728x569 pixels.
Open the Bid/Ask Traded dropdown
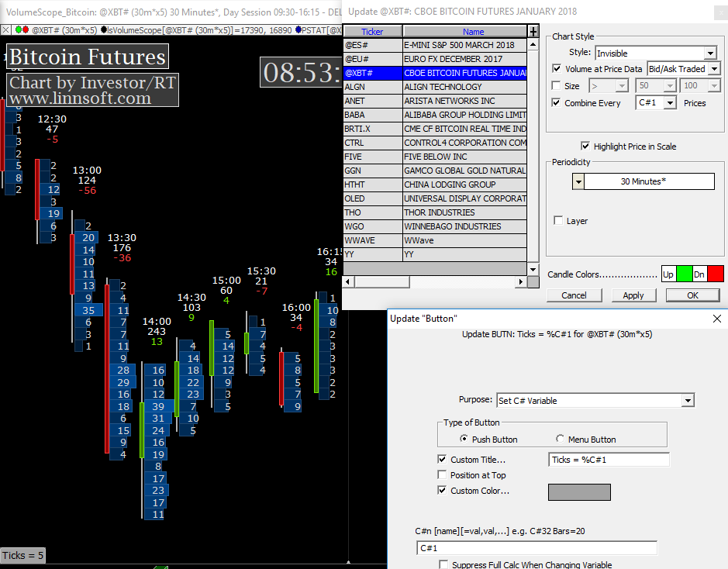tap(684, 69)
